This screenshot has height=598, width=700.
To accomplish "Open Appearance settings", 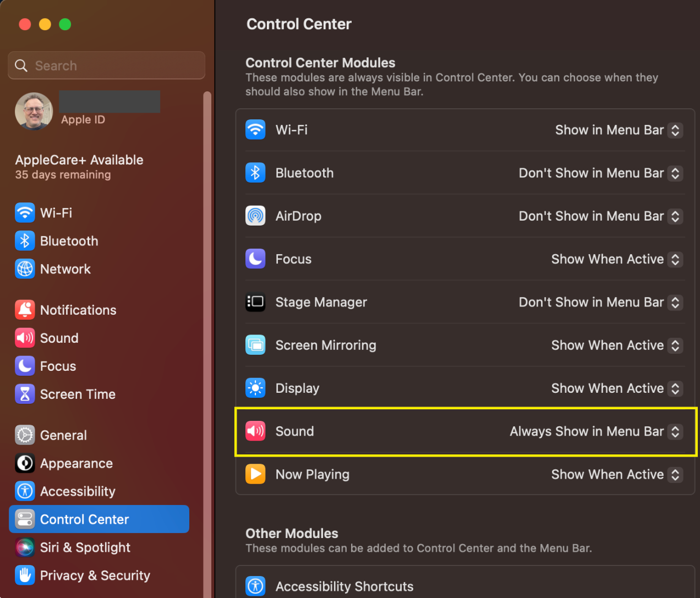I will 99,463.
